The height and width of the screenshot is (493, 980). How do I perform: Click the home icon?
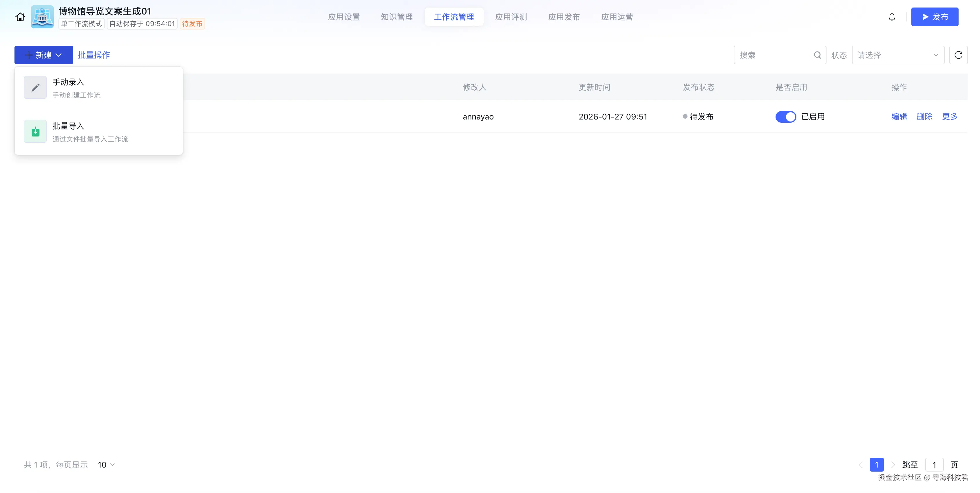(20, 17)
